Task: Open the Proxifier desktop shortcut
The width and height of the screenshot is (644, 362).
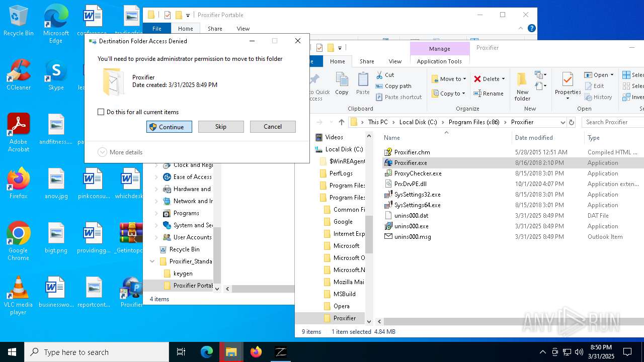Action: [131, 292]
